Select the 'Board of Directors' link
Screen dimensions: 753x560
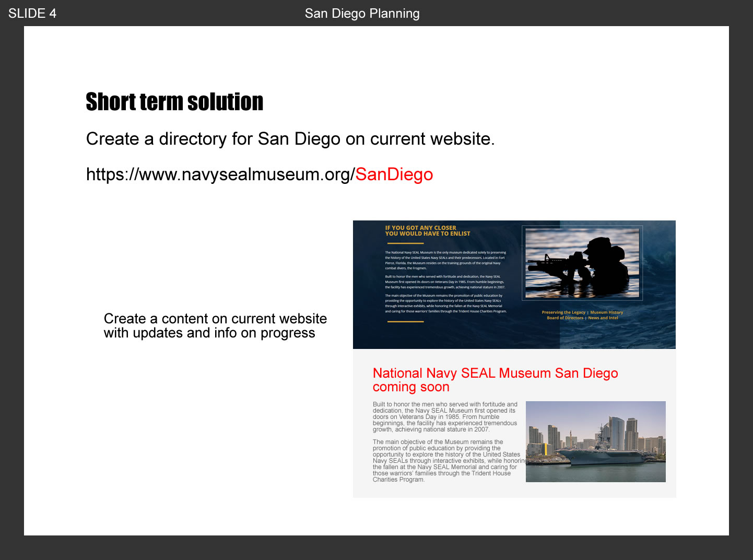pos(564,318)
